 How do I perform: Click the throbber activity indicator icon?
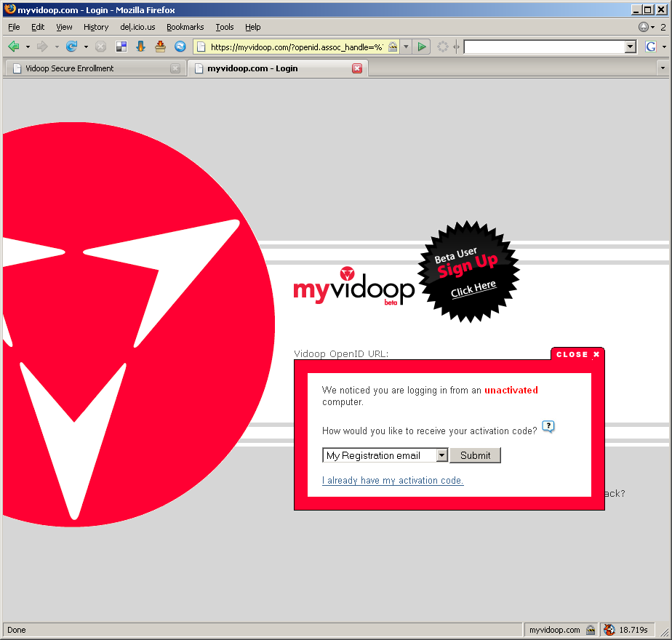443,47
